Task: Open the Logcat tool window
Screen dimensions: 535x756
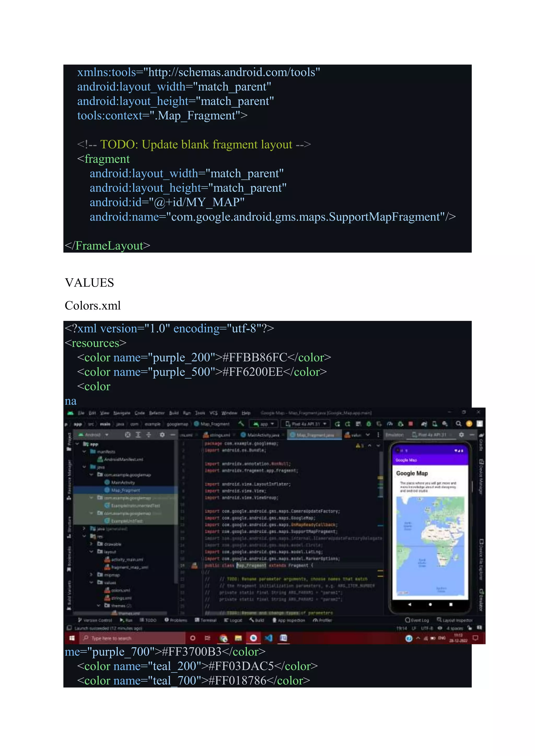Action: (x=233, y=620)
